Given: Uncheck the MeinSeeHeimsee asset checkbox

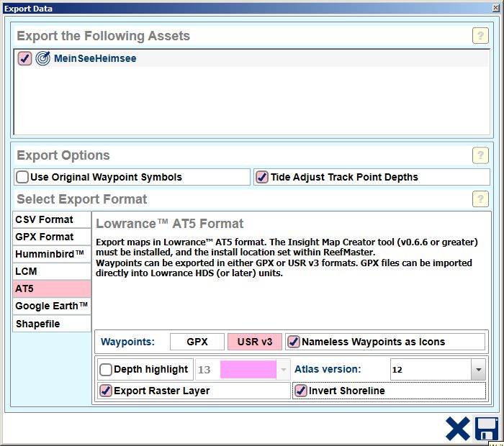Looking at the screenshot, I should (x=25, y=59).
